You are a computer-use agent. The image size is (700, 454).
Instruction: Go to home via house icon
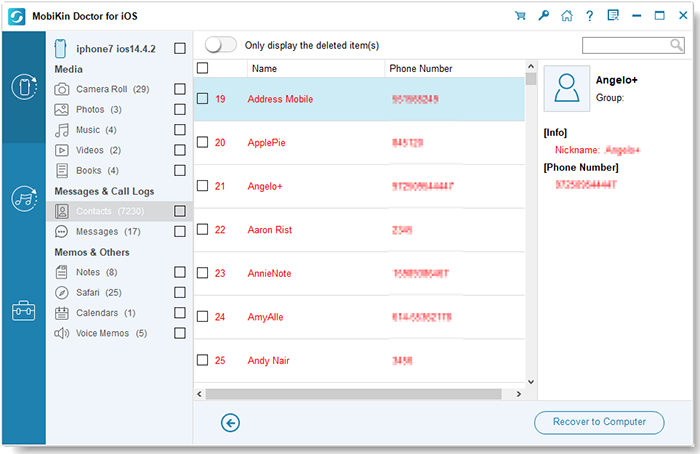pos(567,15)
